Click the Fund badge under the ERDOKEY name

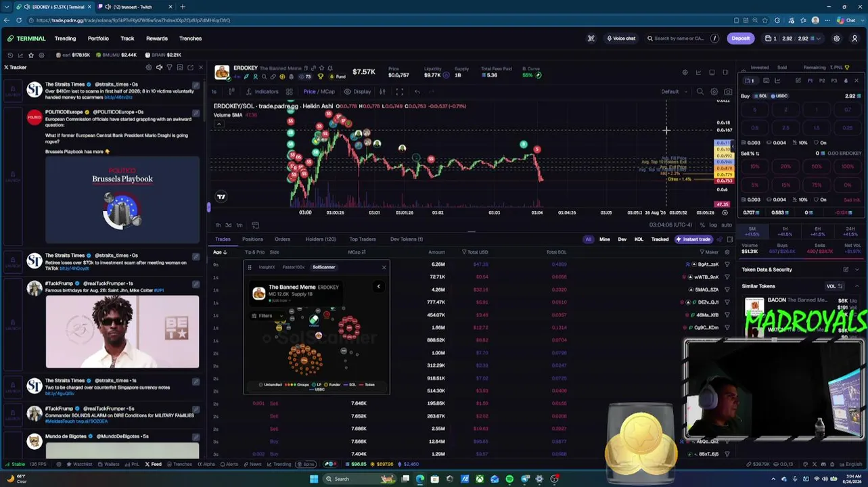[336, 76]
